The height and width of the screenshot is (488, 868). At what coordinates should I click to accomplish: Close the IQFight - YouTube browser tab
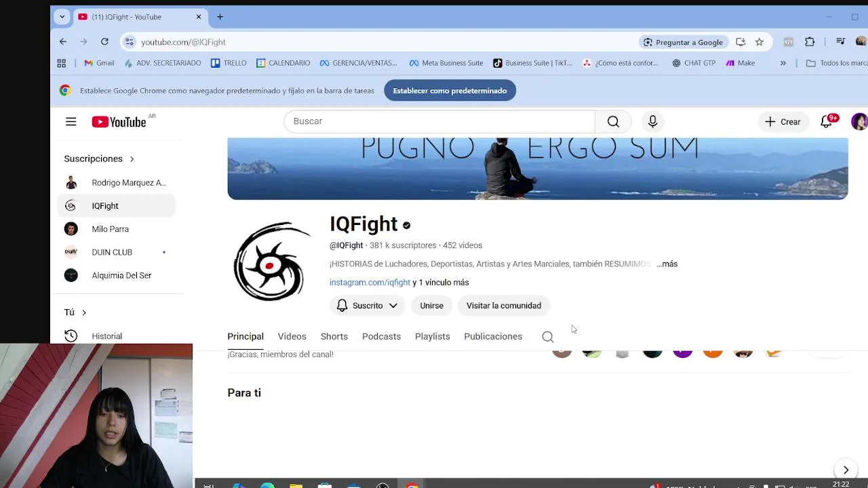point(199,17)
